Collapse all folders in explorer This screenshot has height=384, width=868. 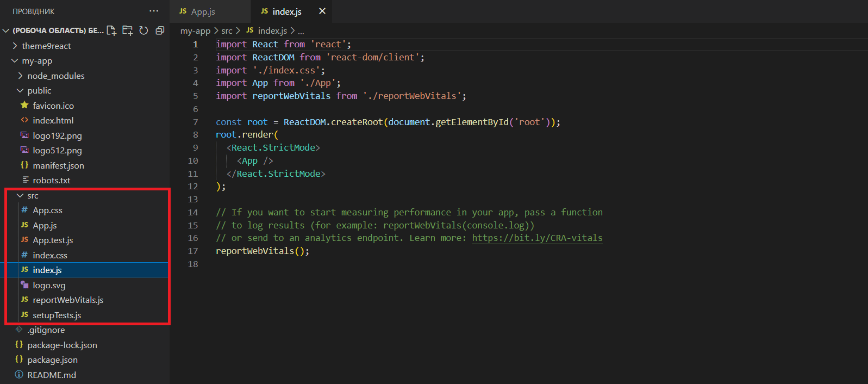(160, 30)
